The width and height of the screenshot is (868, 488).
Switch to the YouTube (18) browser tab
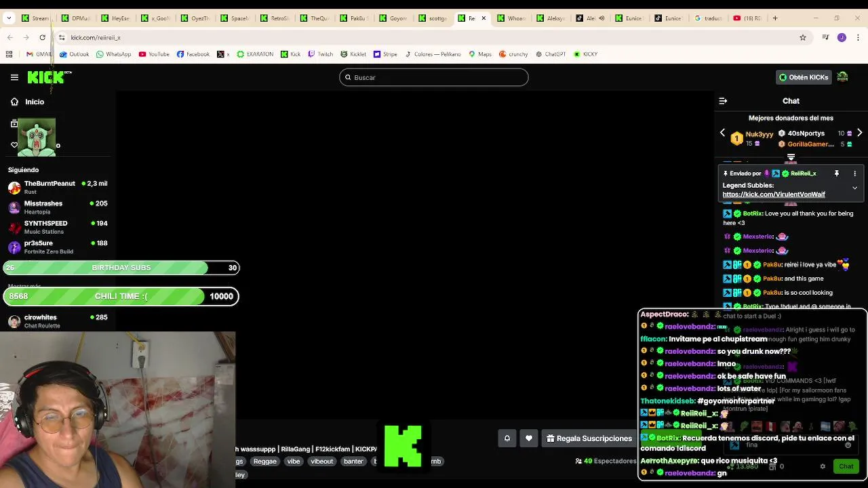coord(747,18)
